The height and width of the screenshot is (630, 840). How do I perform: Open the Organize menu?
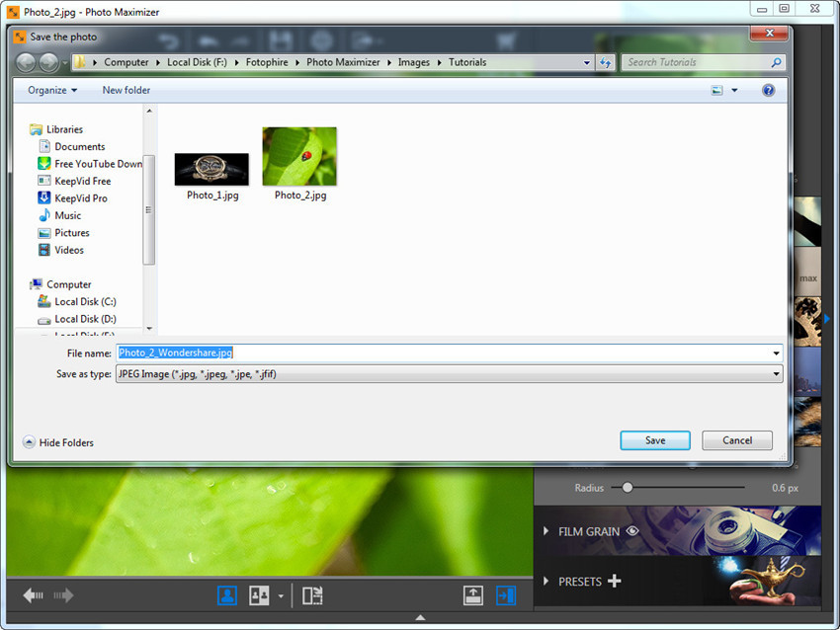point(52,90)
